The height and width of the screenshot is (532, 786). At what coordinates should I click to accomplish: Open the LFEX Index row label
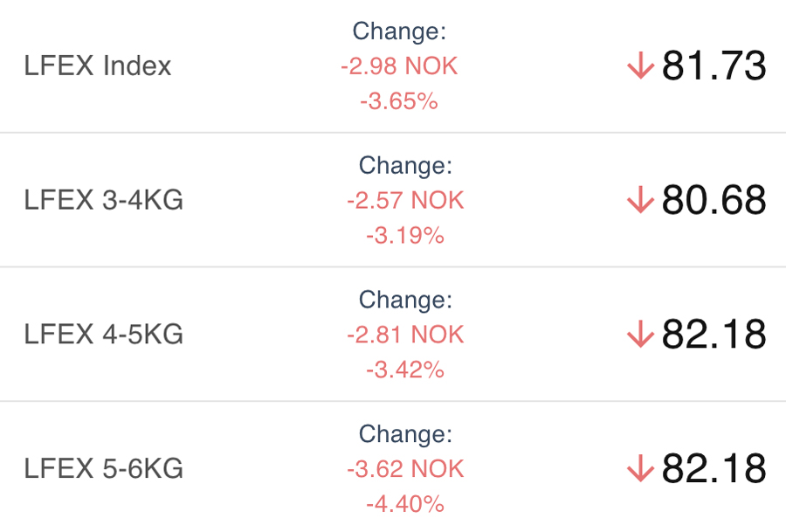click(x=98, y=66)
